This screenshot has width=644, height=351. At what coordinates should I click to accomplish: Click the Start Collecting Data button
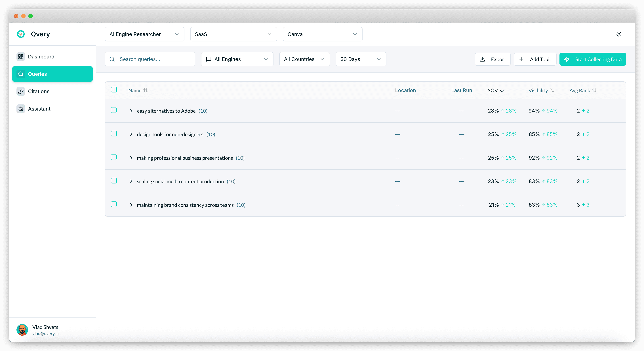(x=592, y=59)
